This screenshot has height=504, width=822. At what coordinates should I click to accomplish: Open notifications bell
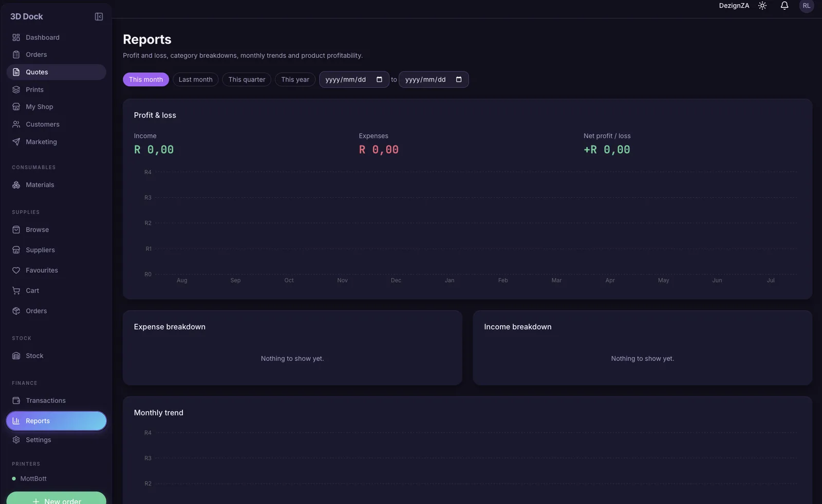pos(784,6)
